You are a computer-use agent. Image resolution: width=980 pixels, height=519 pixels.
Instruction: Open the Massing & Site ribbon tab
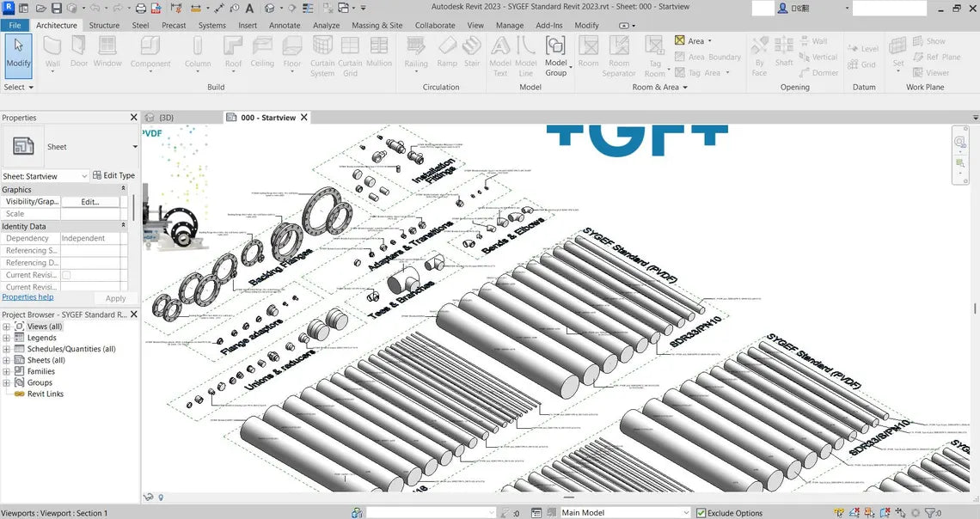[x=377, y=26]
